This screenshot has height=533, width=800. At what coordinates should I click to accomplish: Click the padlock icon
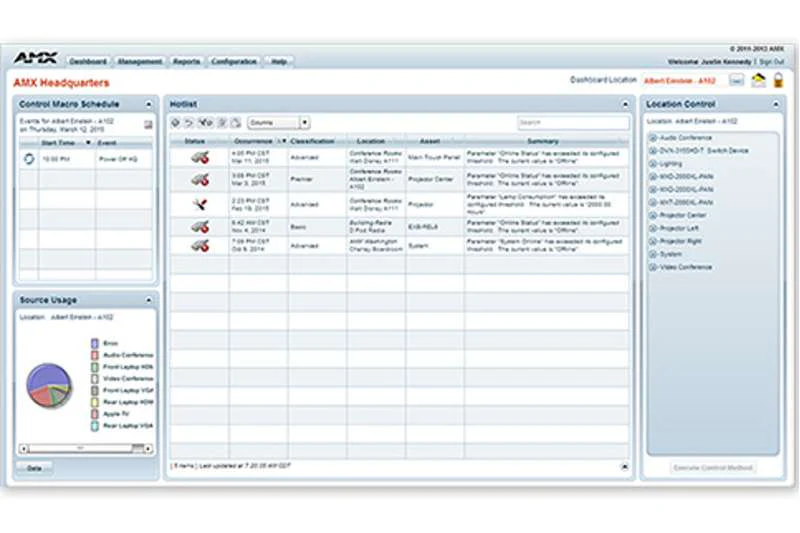click(x=778, y=80)
